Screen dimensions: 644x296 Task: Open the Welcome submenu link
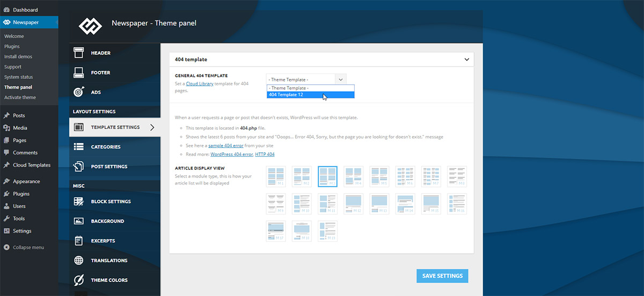tap(14, 36)
